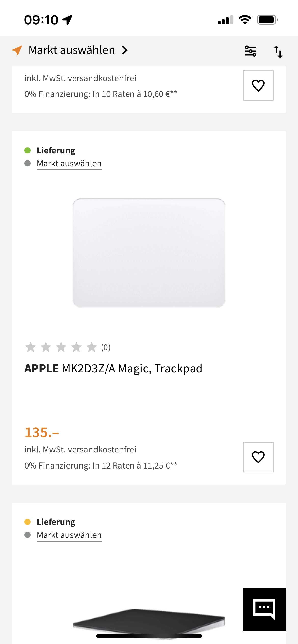Toggle wishlist heart for the 10-Raten product
This screenshot has width=298, height=644.
(x=258, y=85)
